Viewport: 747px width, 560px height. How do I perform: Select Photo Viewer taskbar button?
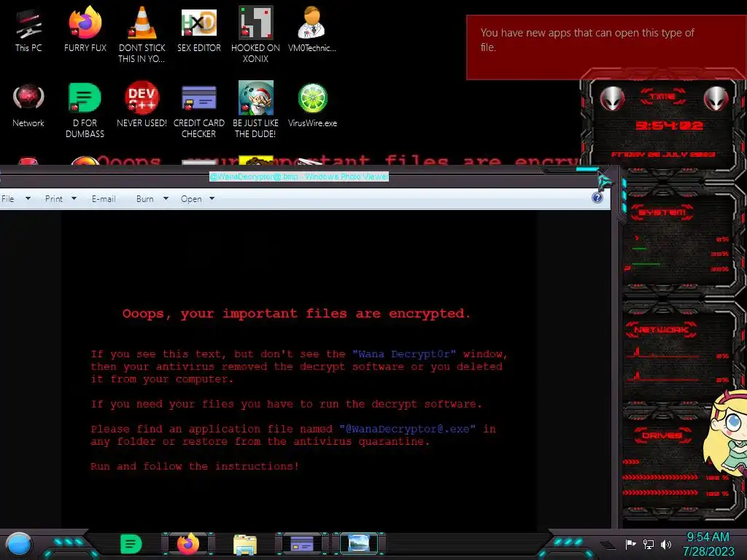pos(359,544)
